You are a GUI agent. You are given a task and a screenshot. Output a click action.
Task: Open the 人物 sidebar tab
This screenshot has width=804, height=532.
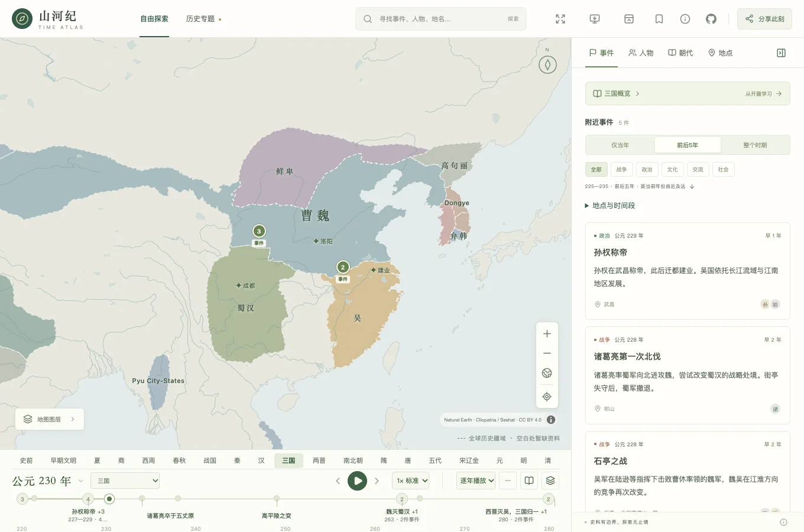pyautogui.click(x=641, y=53)
